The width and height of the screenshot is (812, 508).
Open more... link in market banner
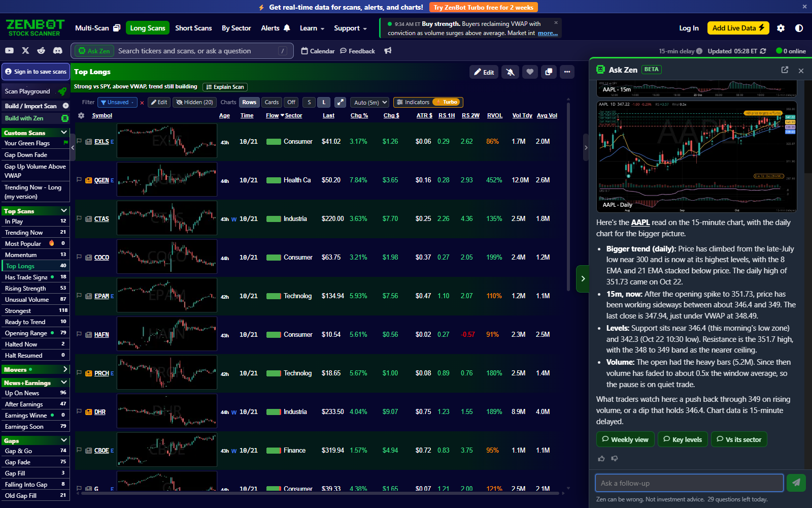point(548,33)
